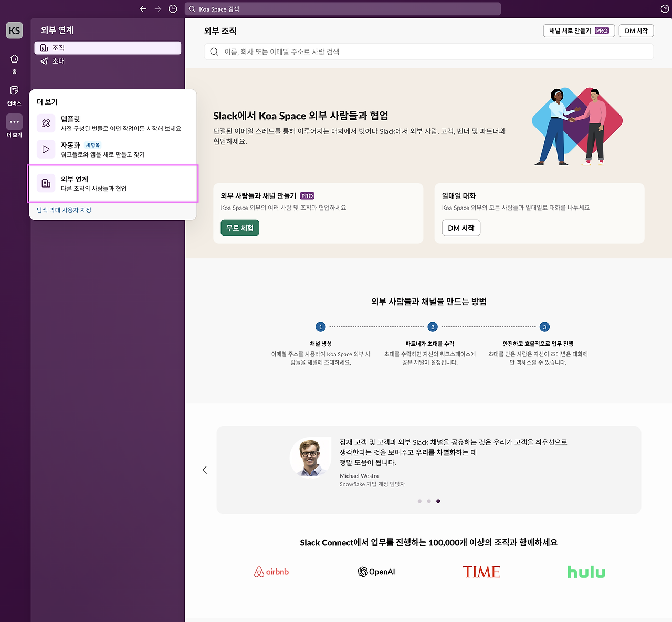The width and height of the screenshot is (672, 622).
Task: Click DM 시작 in the 일대일 대화 card
Action: pyautogui.click(x=461, y=227)
